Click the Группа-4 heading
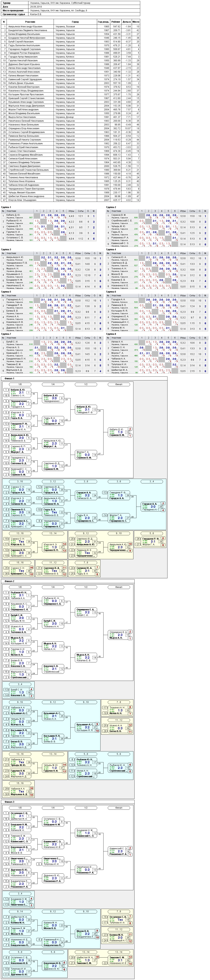Image resolution: width=210 pixels, height=980 pixels. pos(111,249)
